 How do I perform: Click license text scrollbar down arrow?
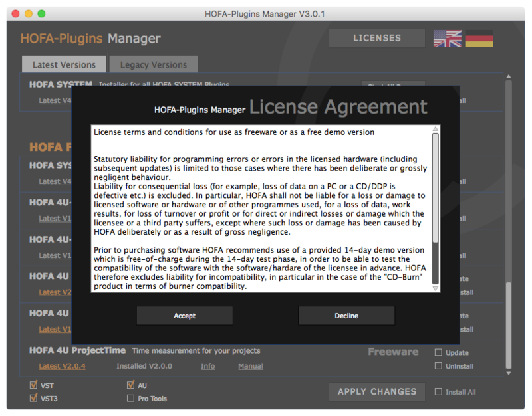pos(436,288)
